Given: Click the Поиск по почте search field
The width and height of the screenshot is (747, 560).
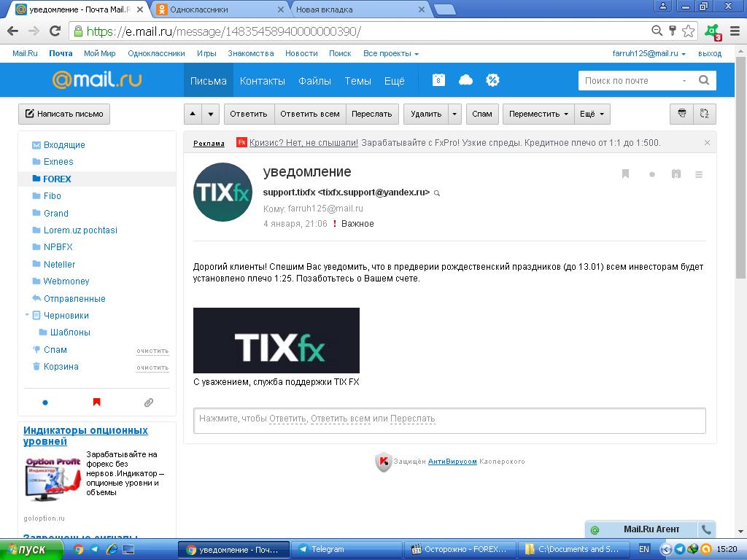Looking at the screenshot, I should 632,80.
